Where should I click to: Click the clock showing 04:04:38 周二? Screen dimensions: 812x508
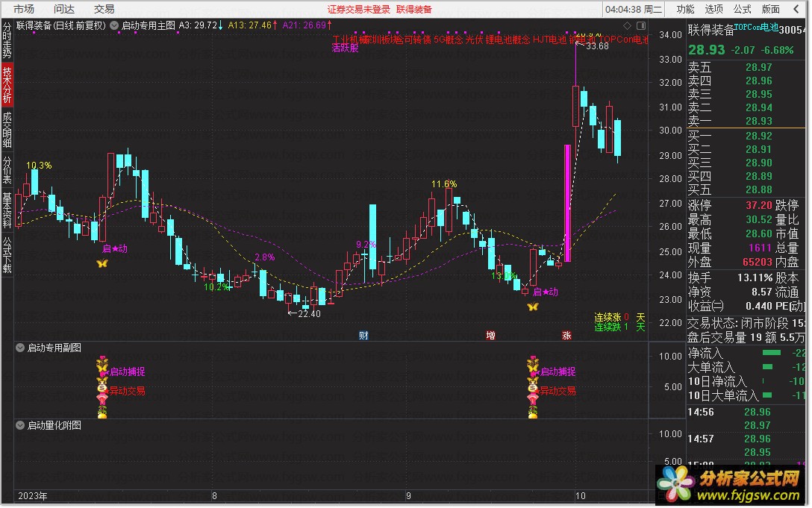[x=634, y=9]
